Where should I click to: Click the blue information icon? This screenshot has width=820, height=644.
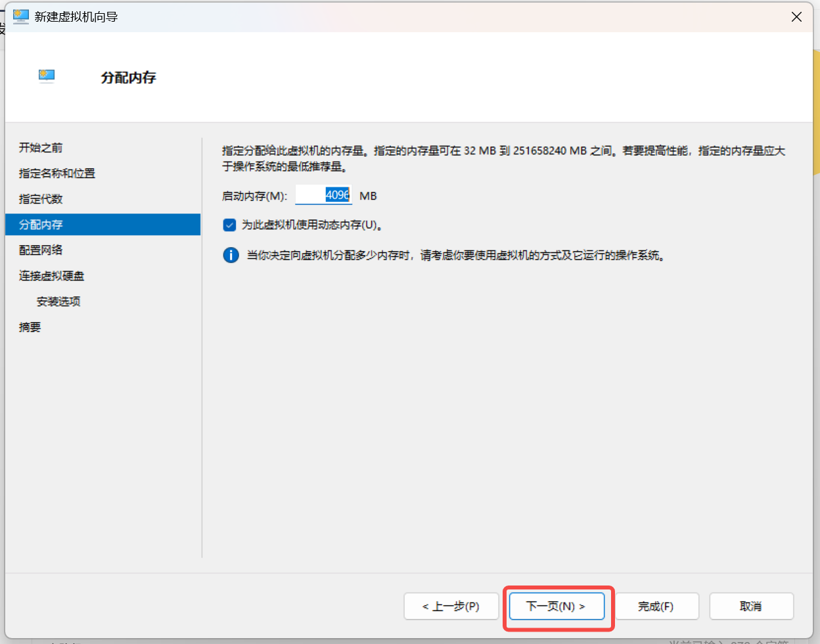point(231,255)
